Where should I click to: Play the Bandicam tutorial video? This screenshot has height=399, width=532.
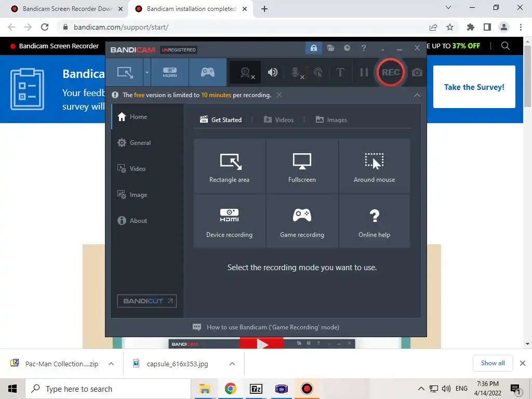[x=262, y=343]
